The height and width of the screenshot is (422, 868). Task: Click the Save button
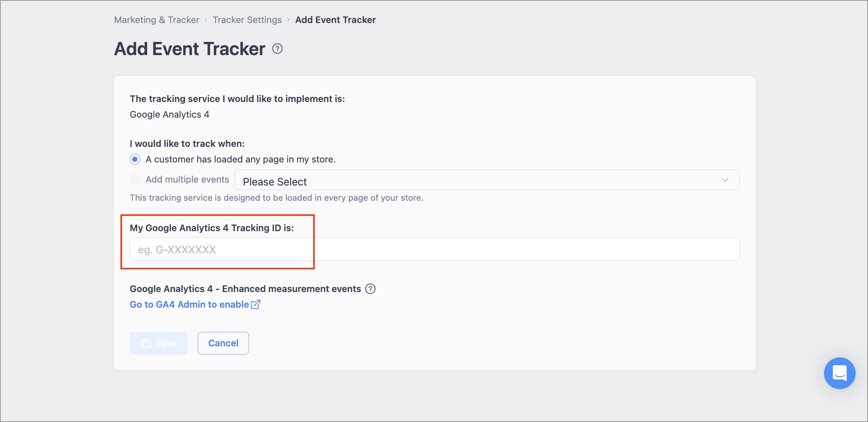coord(159,343)
